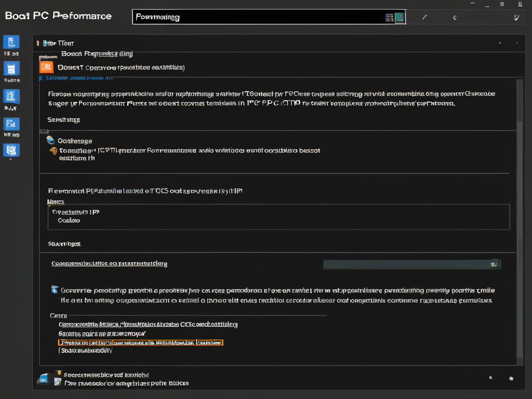Click the brown shield icon under globe
The width and height of the screenshot is (532, 399).
pyautogui.click(x=53, y=151)
